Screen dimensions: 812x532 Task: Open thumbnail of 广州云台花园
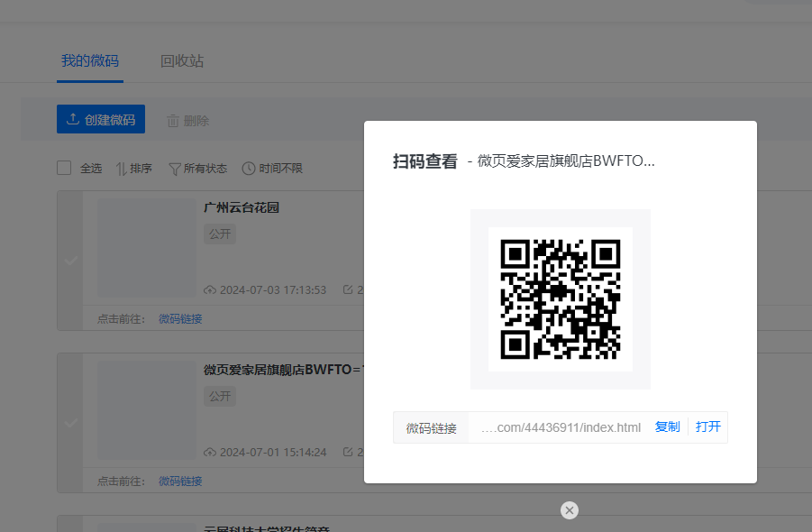[147, 248]
